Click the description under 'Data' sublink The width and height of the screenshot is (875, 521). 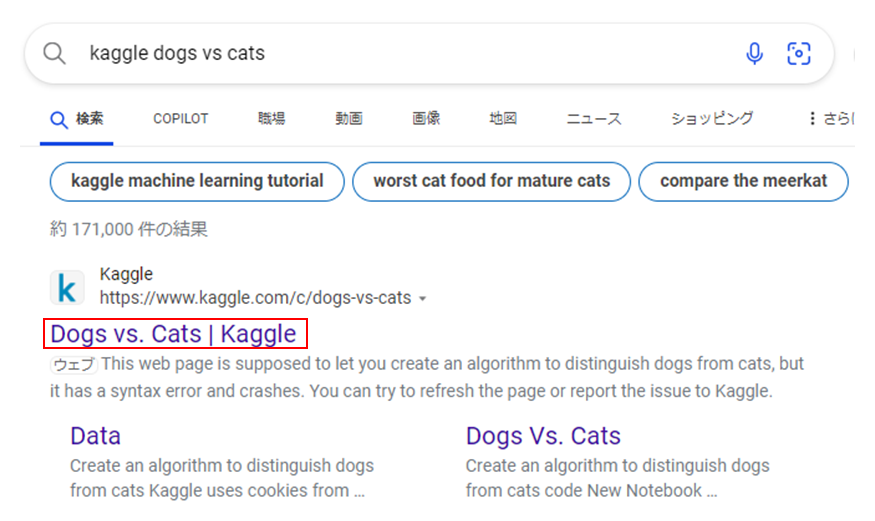pos(222,478)
